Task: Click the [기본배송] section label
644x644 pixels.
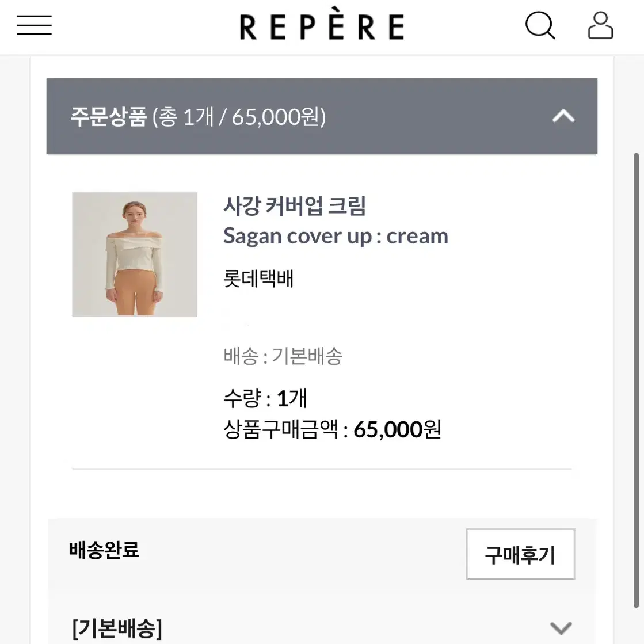Action: 117,628
